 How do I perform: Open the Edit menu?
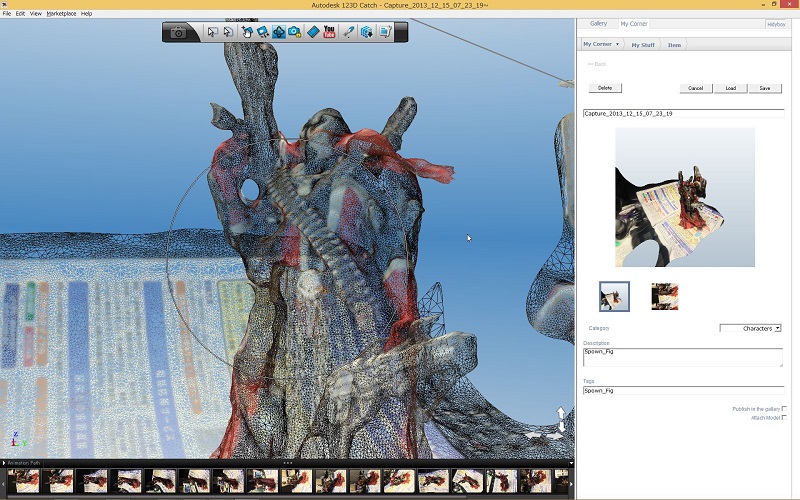pos(20,14)
